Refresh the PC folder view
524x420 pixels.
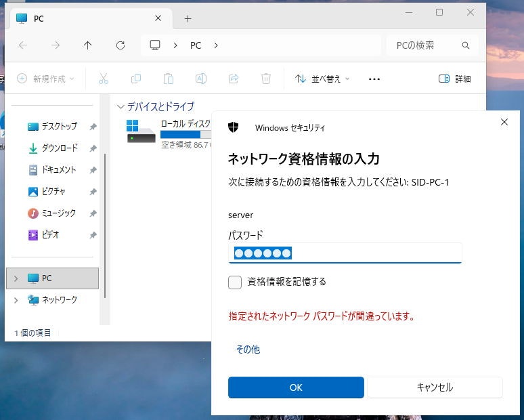121,45
